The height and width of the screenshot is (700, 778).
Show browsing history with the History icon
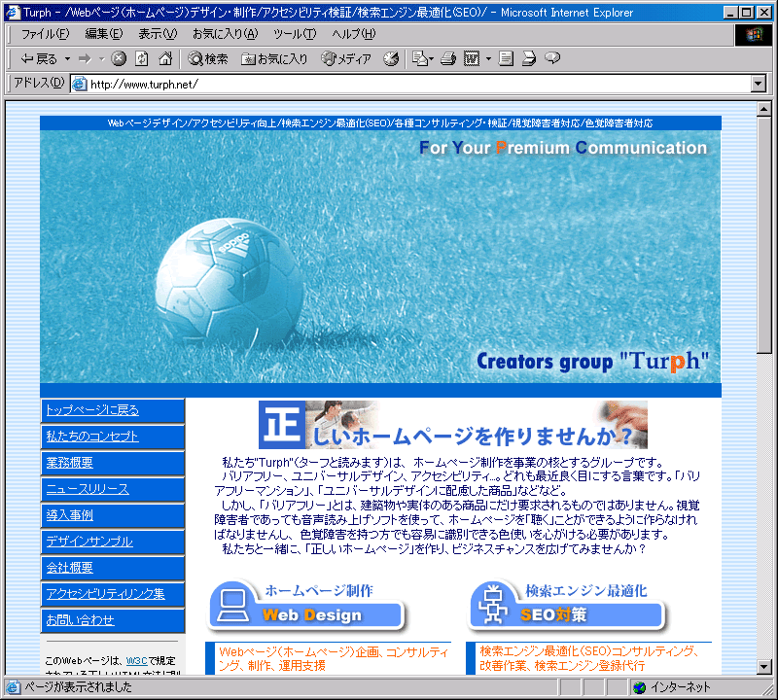click(391, 59)
